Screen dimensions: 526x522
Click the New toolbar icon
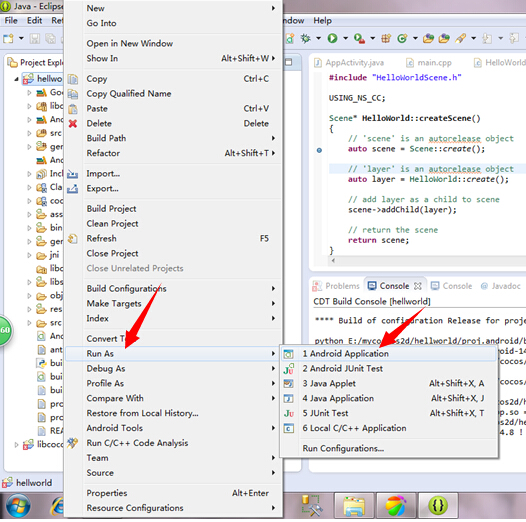click(x=8, y=39)
